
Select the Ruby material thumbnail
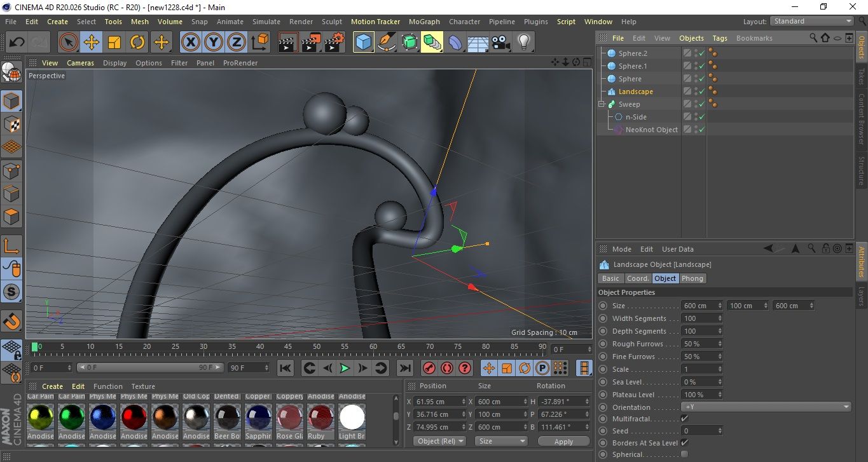[321, 417]
